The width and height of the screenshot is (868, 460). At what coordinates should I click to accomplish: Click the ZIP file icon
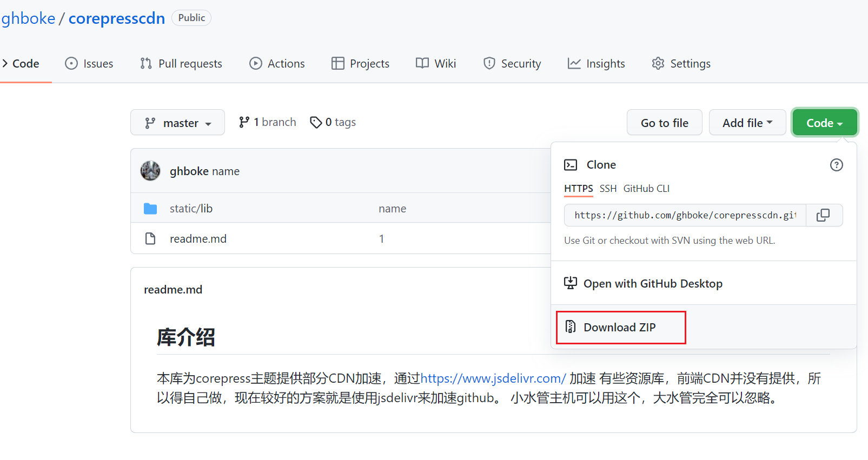click(x=571, y=327)
